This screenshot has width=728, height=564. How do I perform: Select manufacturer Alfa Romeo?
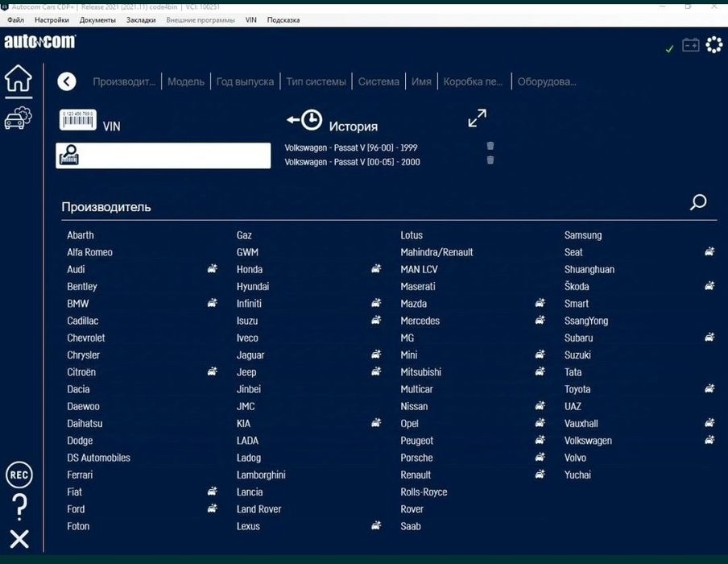tap(89, 252)
